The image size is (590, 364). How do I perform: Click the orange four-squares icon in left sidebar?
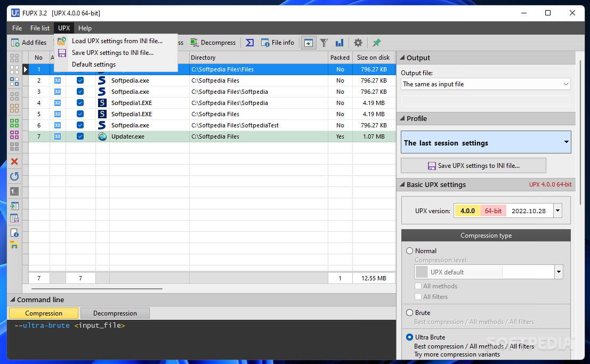point(14,108)
